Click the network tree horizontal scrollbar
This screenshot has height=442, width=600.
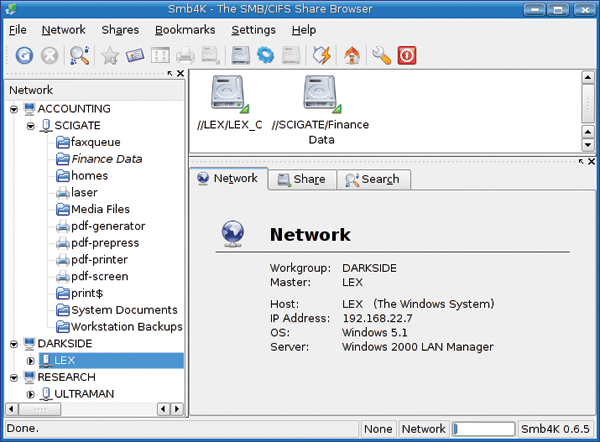[90, 409]
